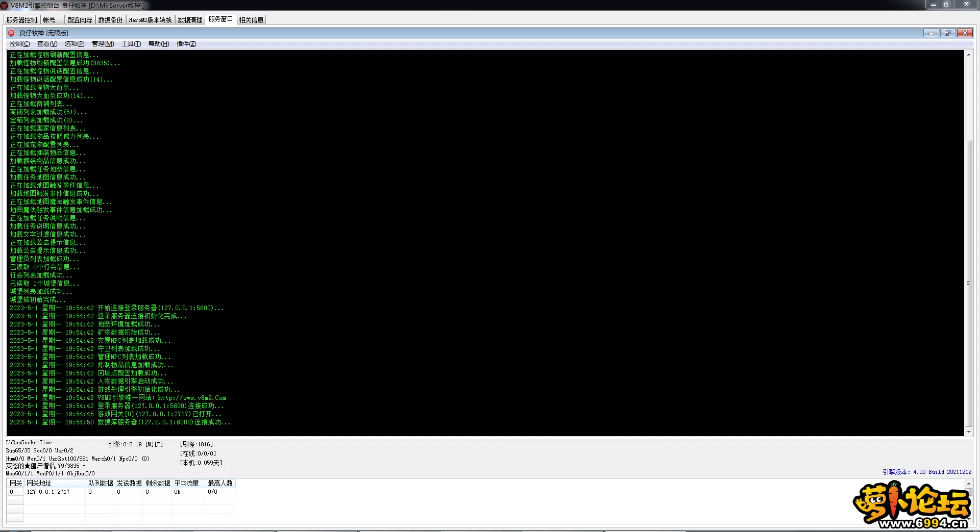Open the 服务器控制 tab
This screenshot has width=980, height=532.
[21, 20]
